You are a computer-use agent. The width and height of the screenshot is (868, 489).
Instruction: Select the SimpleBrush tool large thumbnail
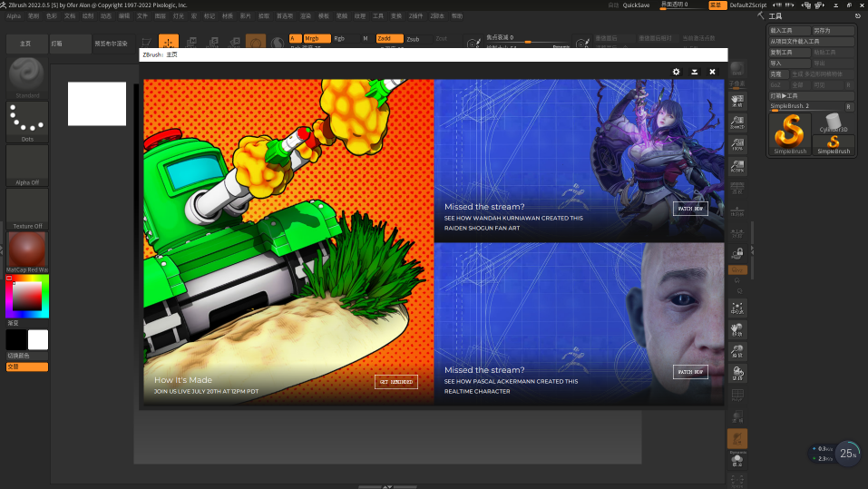[789, 133]
